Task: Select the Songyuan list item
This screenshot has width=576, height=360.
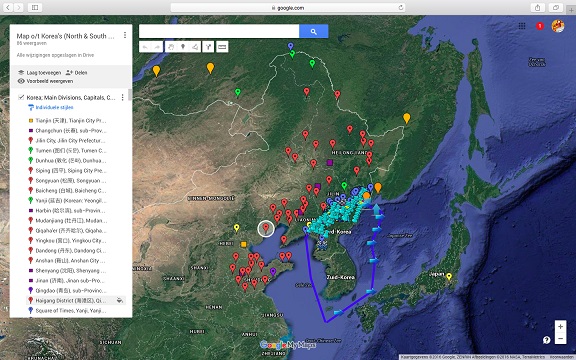Action: (70, 180)
